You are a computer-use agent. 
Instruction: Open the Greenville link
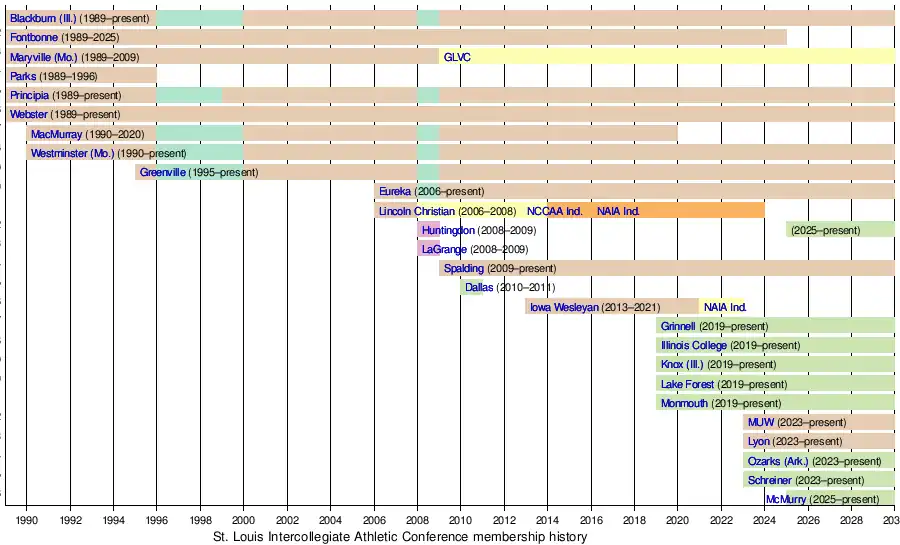pyautogui.click(x=164, y=173)
